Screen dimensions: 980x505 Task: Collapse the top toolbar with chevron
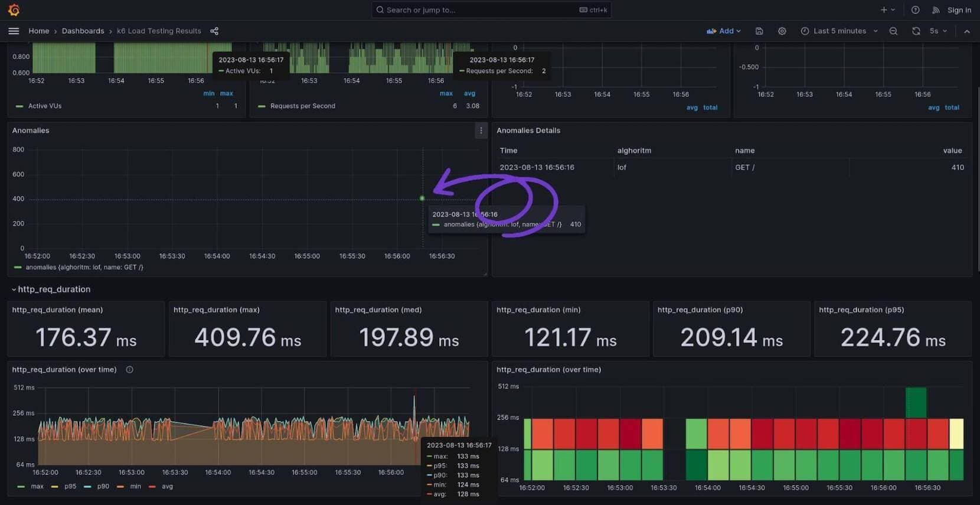tap(966, 31)
